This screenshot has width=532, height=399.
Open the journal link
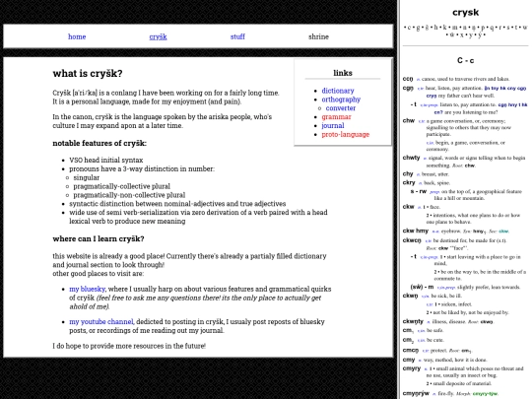[x=333, y=125]
